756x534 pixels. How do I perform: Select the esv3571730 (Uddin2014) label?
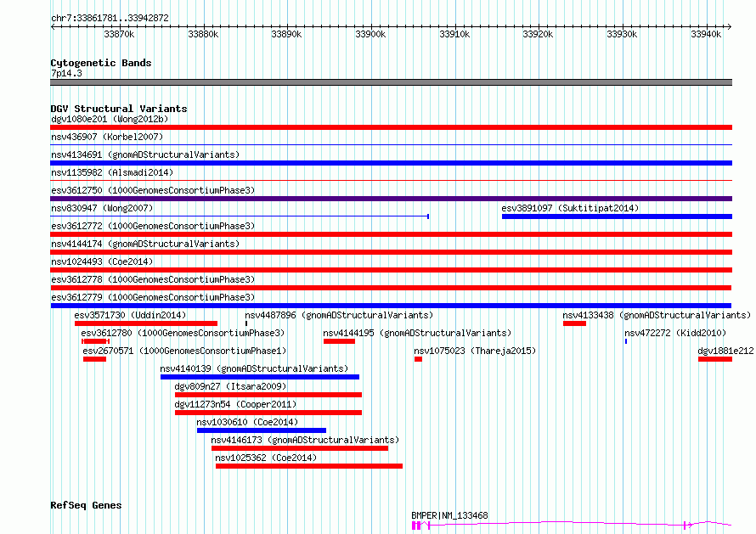pyautogui.click(x=130, y=315)
